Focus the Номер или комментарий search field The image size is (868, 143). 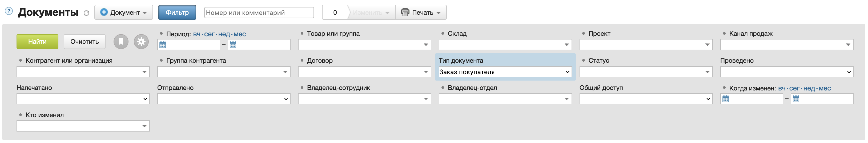coord(259,13)
